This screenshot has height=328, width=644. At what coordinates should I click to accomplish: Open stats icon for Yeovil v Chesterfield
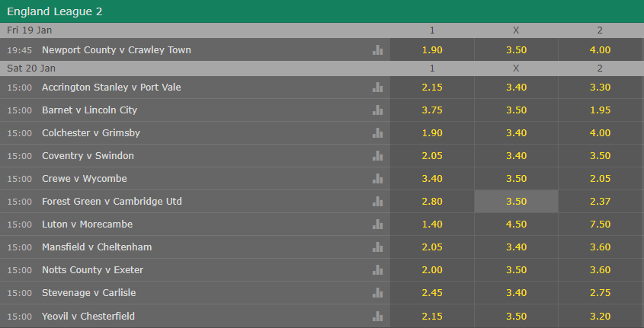pos(377,316)
